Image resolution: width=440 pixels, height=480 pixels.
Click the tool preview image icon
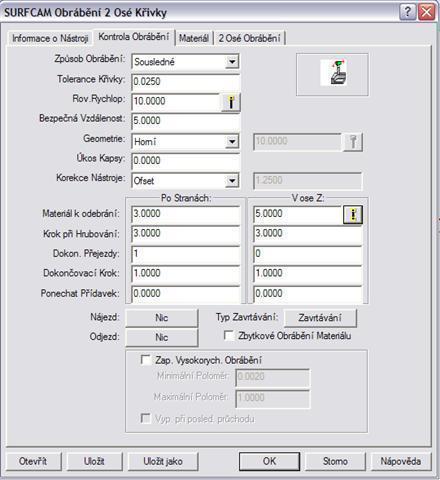tap(334, 73)
